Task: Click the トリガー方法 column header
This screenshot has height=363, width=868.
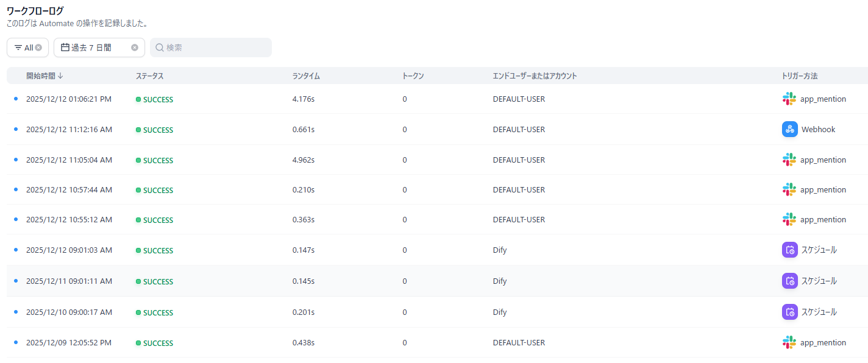Action: point(799,76)
